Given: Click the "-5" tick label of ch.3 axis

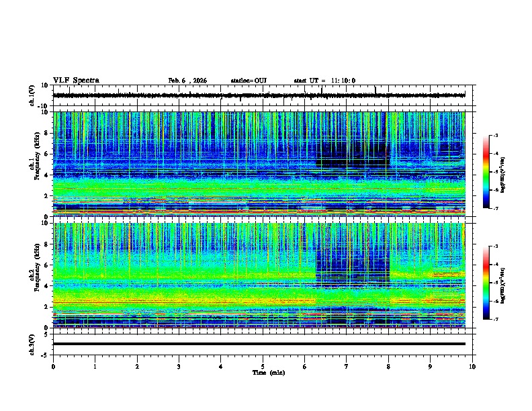Looking at the screenshot, I should pos(46,355).
